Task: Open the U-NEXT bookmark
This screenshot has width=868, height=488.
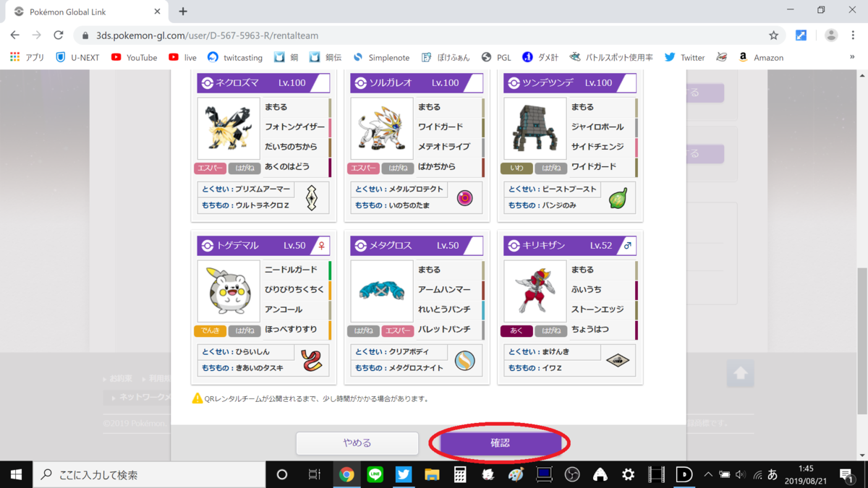Action: (77, 57)
